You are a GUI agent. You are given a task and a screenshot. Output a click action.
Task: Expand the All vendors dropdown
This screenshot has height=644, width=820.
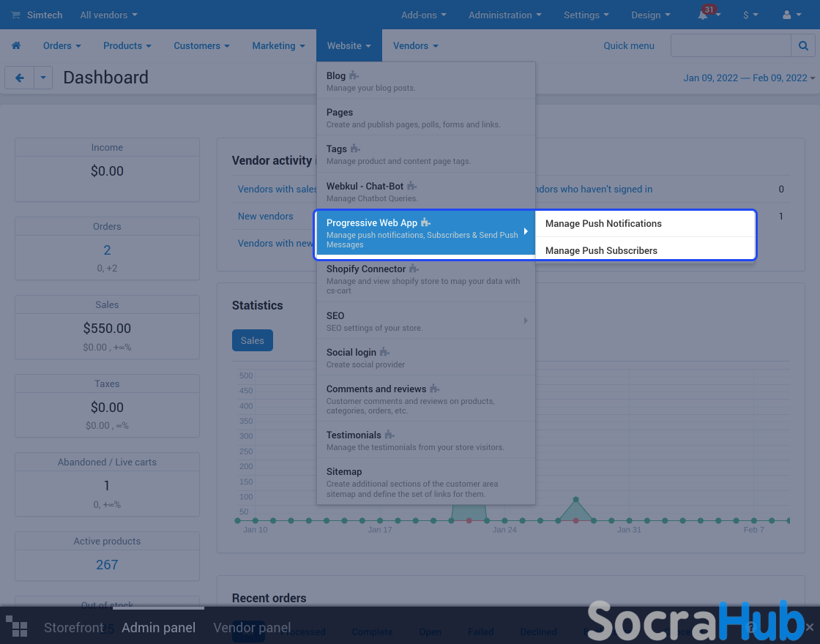point(108,15)
